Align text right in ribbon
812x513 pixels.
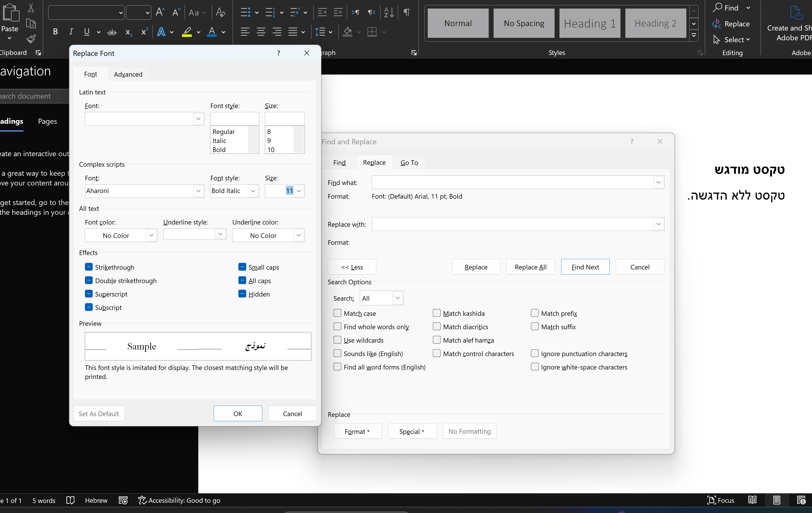277,32
